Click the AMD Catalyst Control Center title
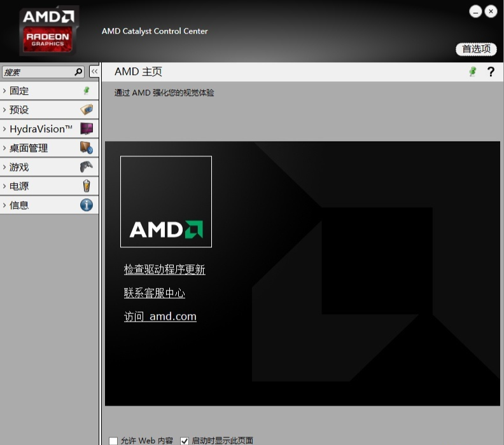This screenshot has width=504, height=445. [x=155, y=31]
